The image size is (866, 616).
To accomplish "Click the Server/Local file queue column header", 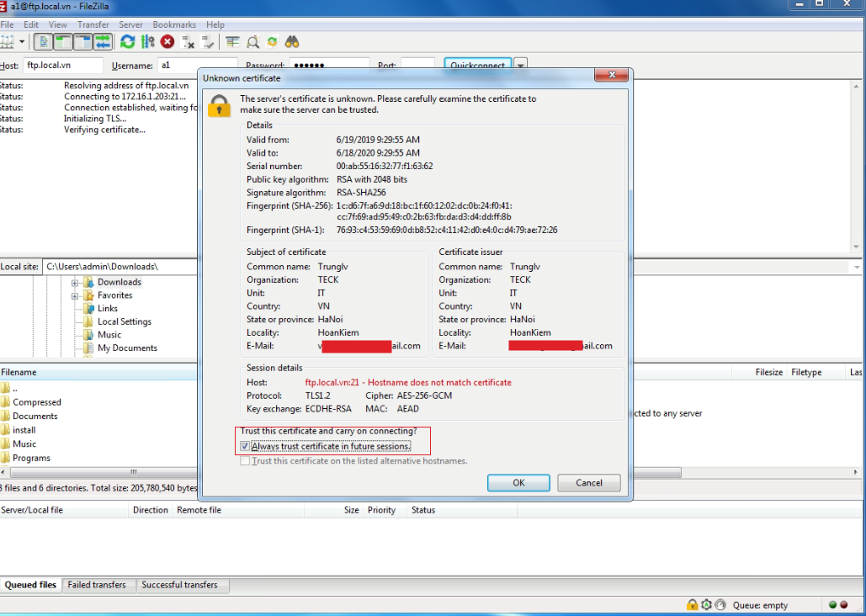I will (x=64, y=510).
